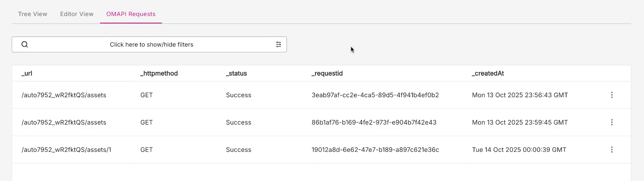Switch to the Tree View tab

tap(33, 14)
